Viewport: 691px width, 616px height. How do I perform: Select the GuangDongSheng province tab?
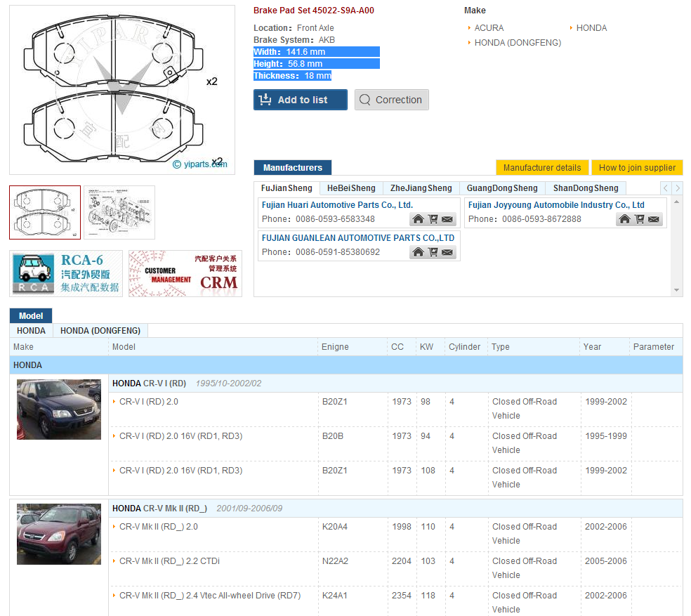501,188
